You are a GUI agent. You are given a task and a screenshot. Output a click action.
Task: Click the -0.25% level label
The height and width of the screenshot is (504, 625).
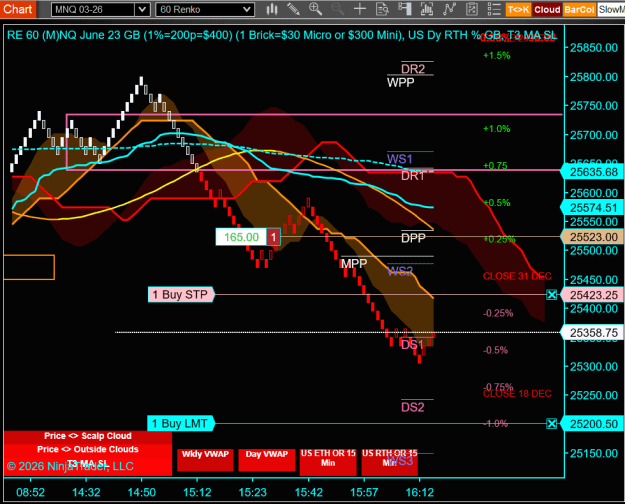pos(498,313)
